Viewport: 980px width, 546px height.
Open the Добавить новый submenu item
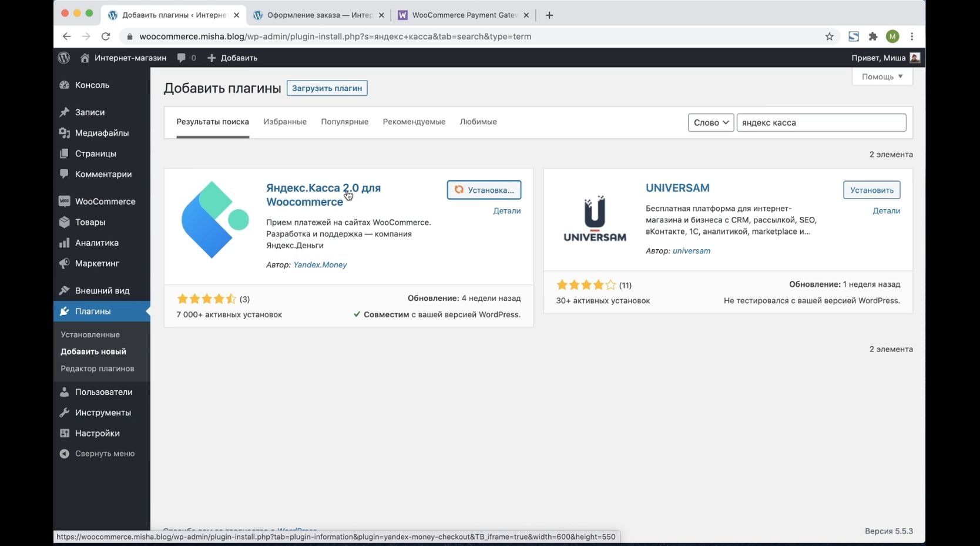93,351
